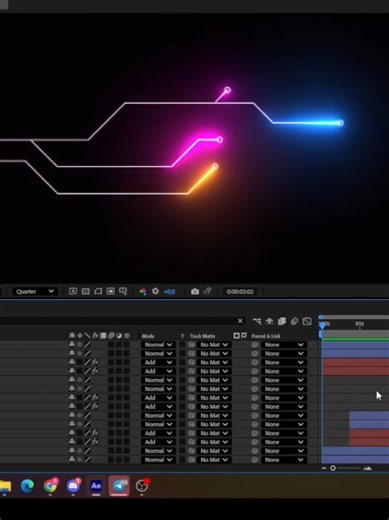Click the Quality column header icon

[x=87, y=335]
